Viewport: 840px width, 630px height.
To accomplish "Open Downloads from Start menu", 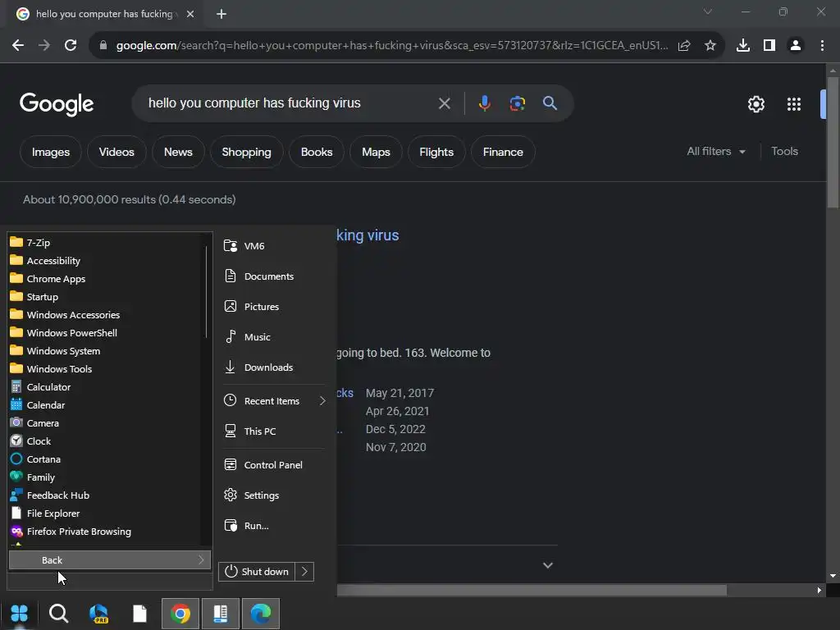I will click(x=275, y=367).
